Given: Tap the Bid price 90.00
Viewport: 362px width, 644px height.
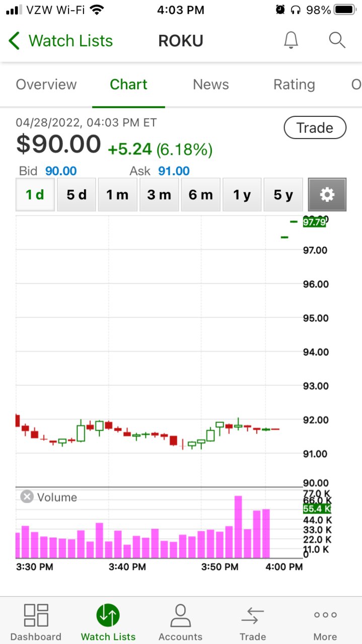Looking at the screenshot, I should click(61, 171).
